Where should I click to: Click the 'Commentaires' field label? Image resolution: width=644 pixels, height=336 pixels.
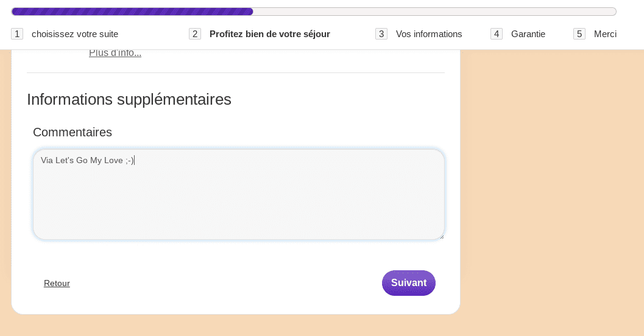click(x=73, y=132)
